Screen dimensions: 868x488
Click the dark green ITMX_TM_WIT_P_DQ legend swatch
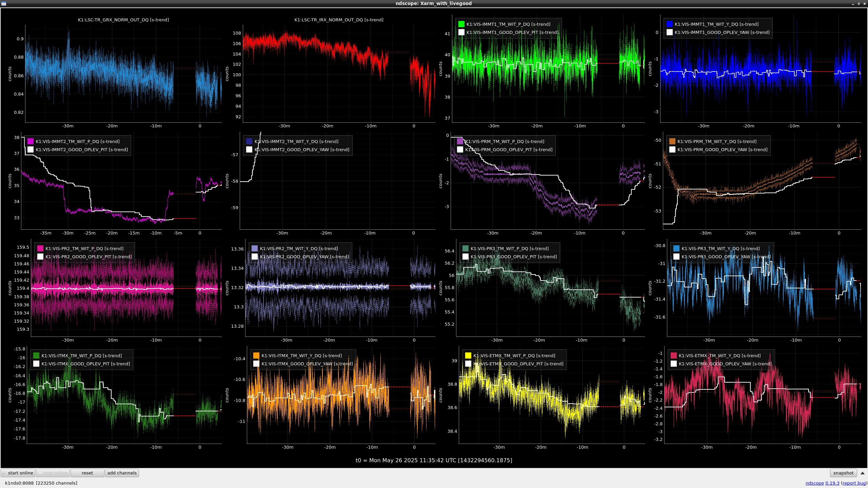point(36,355)
